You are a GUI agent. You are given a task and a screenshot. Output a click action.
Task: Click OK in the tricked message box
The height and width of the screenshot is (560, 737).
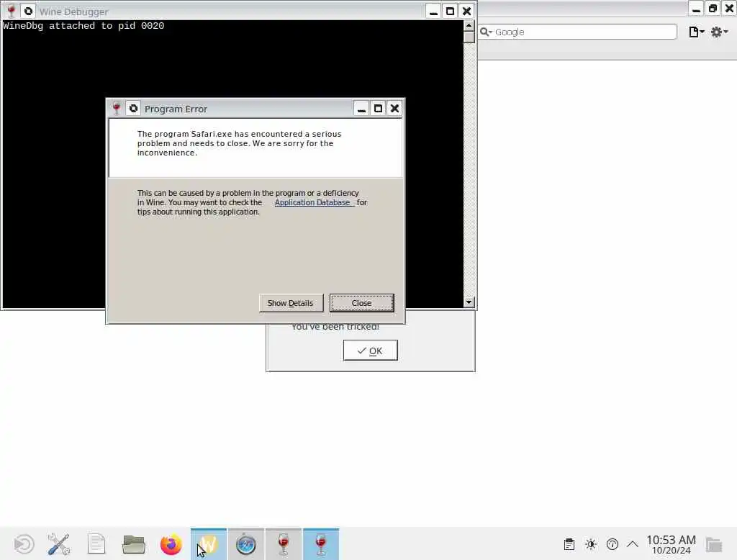click(371, 351)
